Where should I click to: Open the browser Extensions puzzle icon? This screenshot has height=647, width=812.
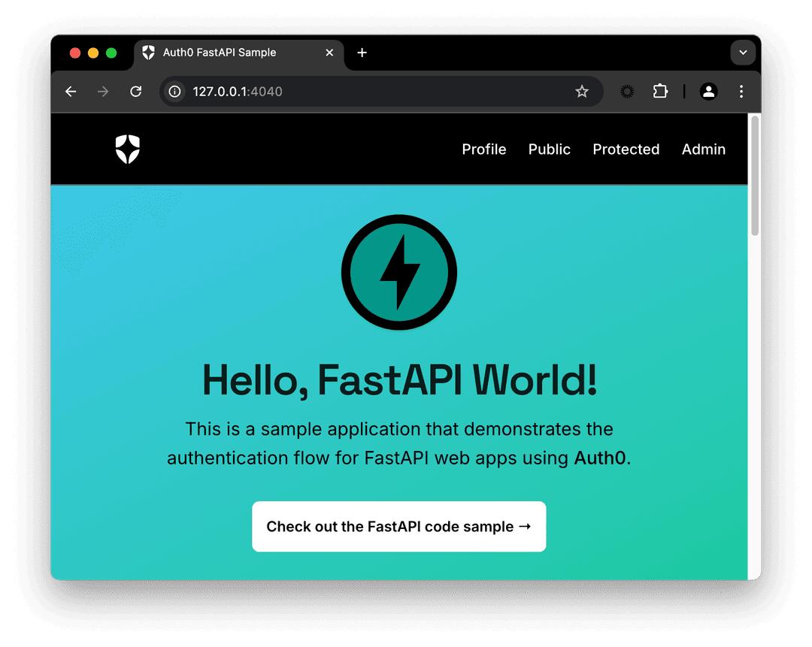[x=660, y=91]
